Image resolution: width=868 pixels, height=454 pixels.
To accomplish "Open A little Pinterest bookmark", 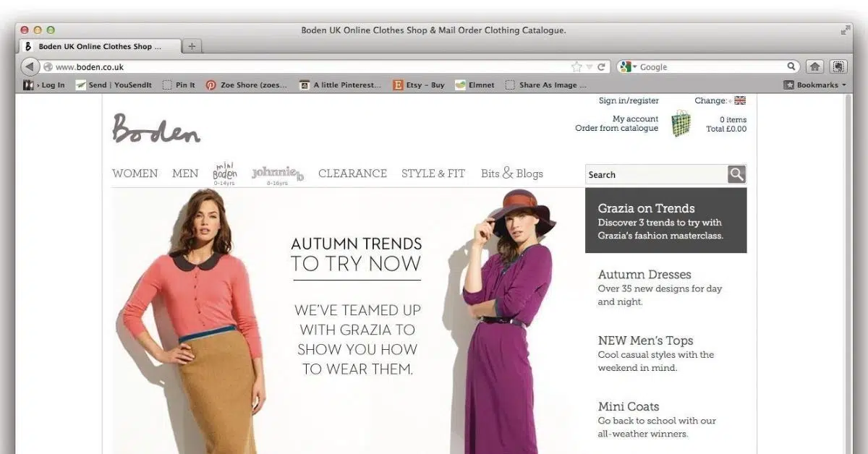I will tap(341, 85).
